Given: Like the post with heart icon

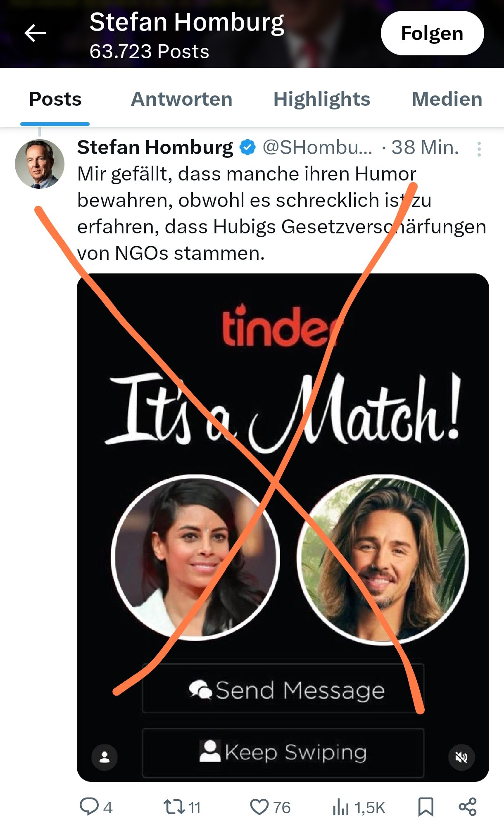Looking at the screenshot, I should point(259,807).
